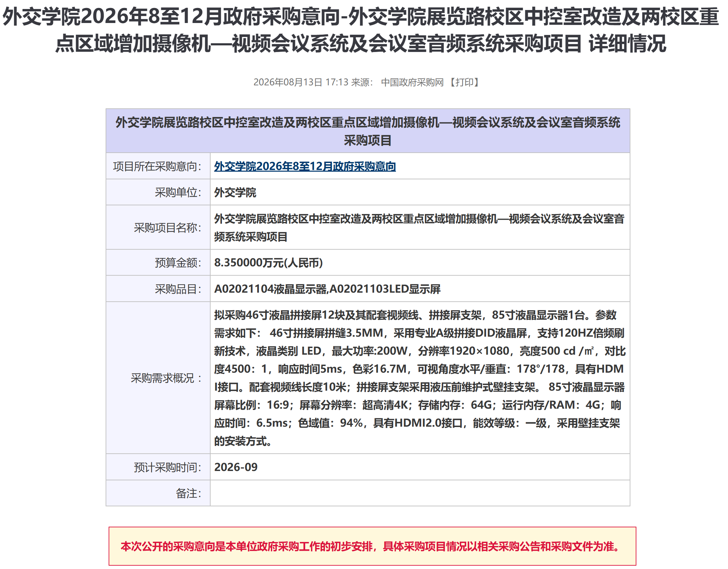Select the publish date 2026年08月13日 17:13
728x569 pixels.
[x=301, y=82]
